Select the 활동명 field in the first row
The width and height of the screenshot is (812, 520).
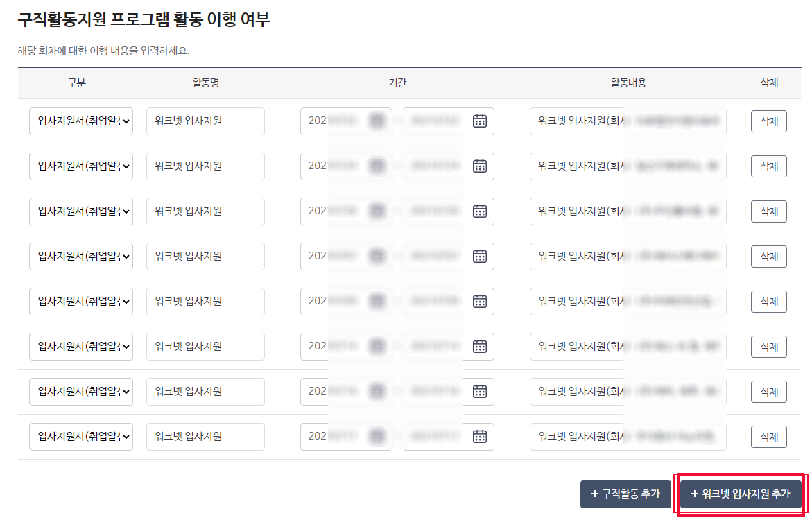205,121
